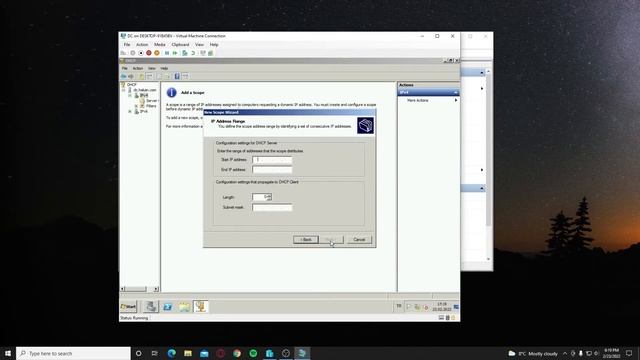Click the blue Help icon in DHCP toolbar
Image resolution: width=640 pixels, height=360 pixels.
[x=177, y=76]
